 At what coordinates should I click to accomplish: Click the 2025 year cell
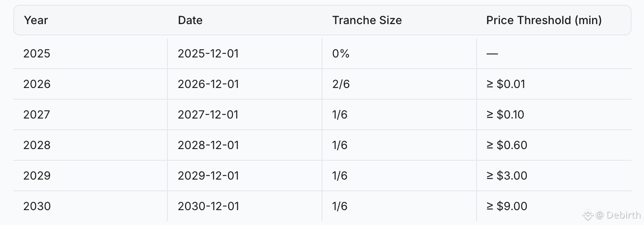point(37,53)
